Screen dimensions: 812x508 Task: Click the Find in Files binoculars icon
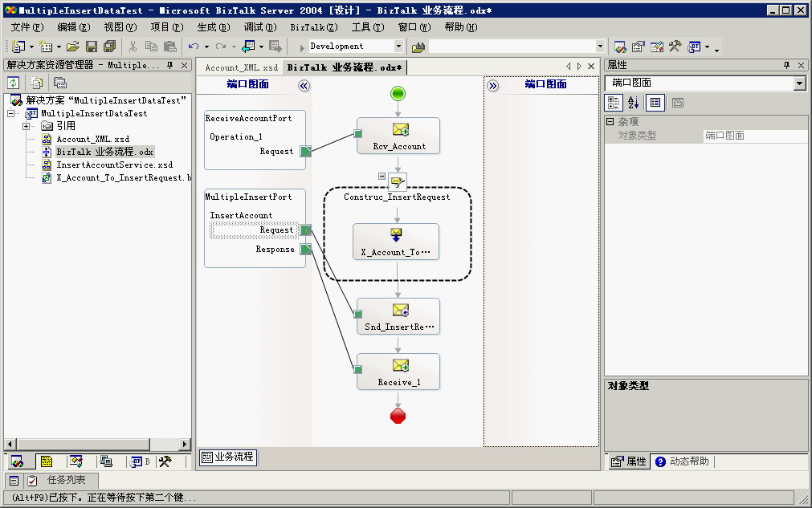418,47
